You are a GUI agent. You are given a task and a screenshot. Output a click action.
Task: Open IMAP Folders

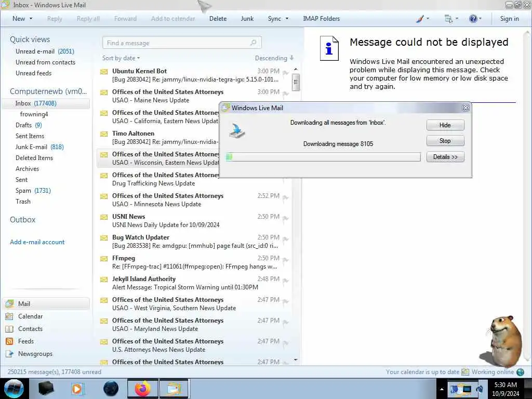point(321,19)
